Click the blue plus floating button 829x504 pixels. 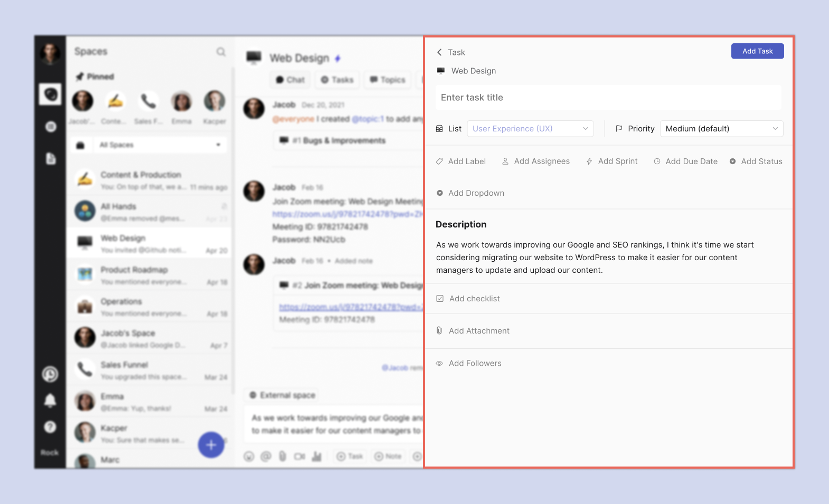point(211,445)
